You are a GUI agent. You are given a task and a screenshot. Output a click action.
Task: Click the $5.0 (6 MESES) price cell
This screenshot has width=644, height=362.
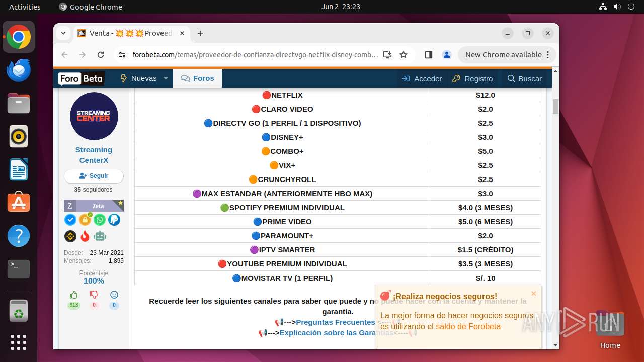tap(486, 222)
